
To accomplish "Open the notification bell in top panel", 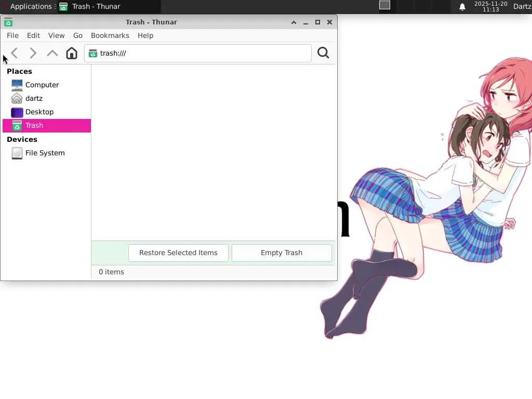I will point(462,7).
